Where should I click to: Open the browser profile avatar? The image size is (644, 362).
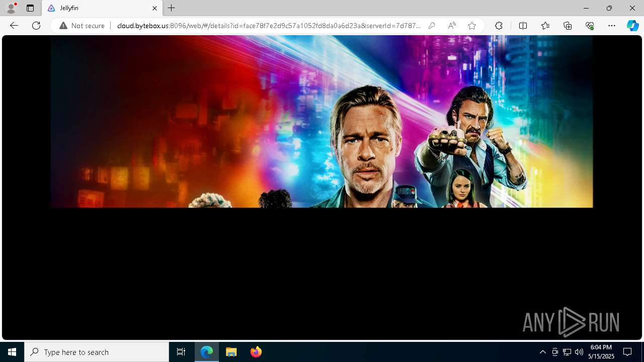coord(11,8)
